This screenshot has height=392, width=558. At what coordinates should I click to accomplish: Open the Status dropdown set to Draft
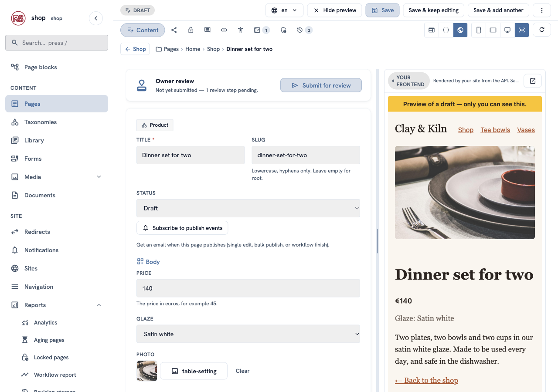click(x=248, y=208)
